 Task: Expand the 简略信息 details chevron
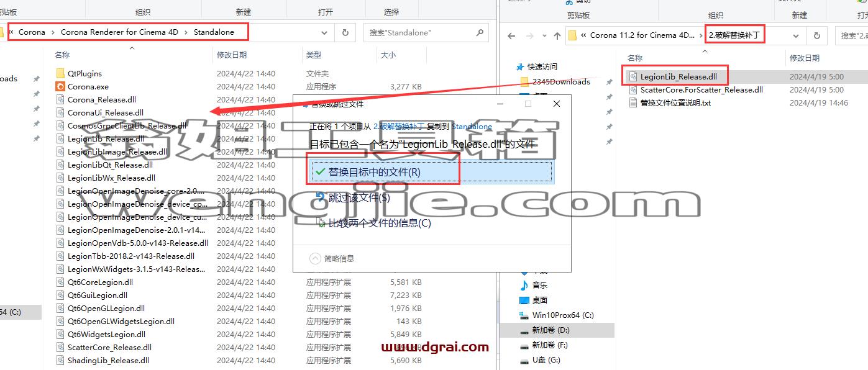tap(315, 258)
